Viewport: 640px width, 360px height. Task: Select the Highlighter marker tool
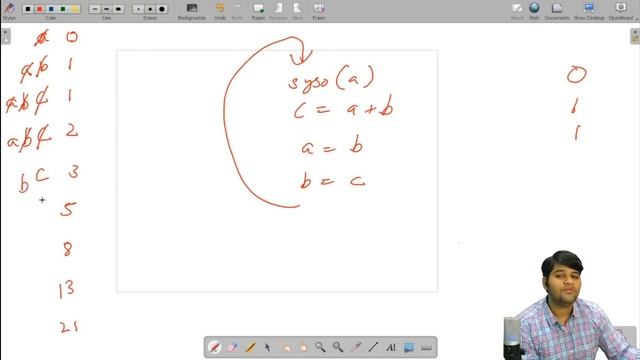(x=250, y=347)
